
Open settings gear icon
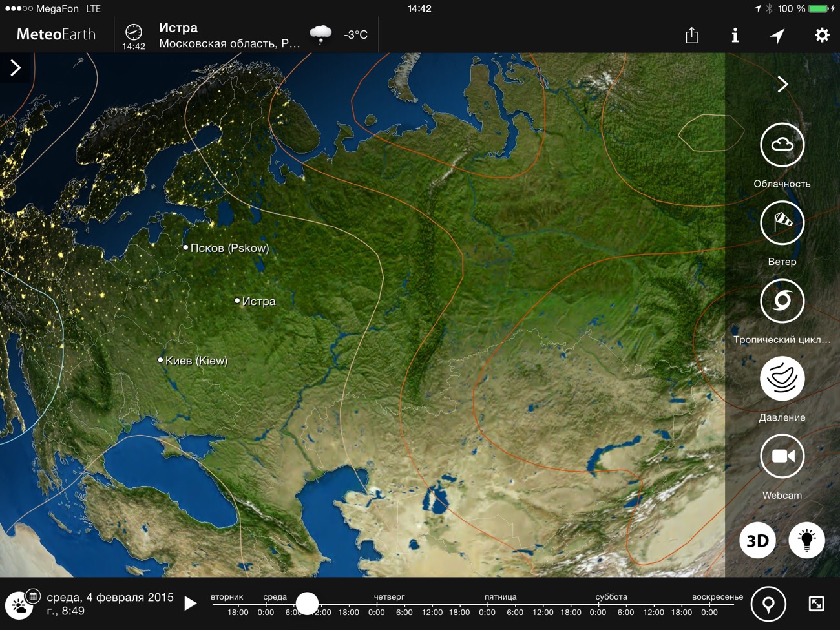pyautogui.click(x=821, y=35)
